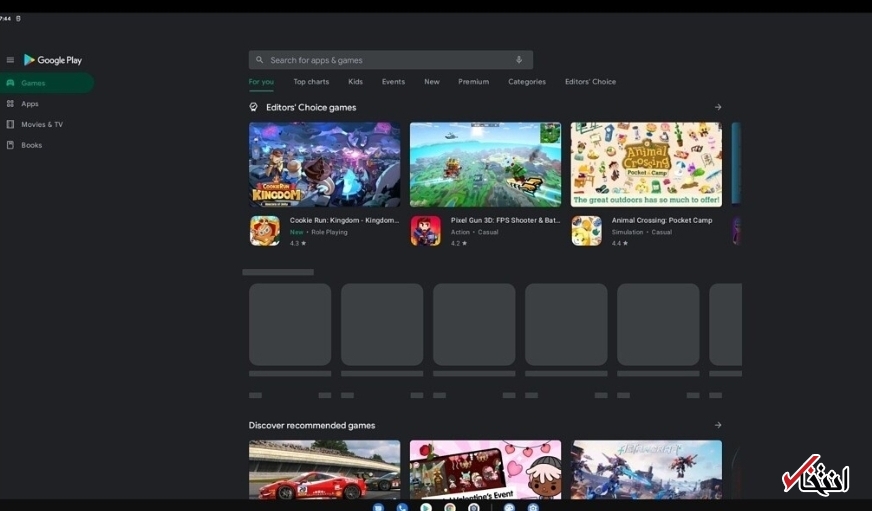Expand Discover recommended games with the arrow
This screenshot has width=872, height=511.
click(718, 425)
